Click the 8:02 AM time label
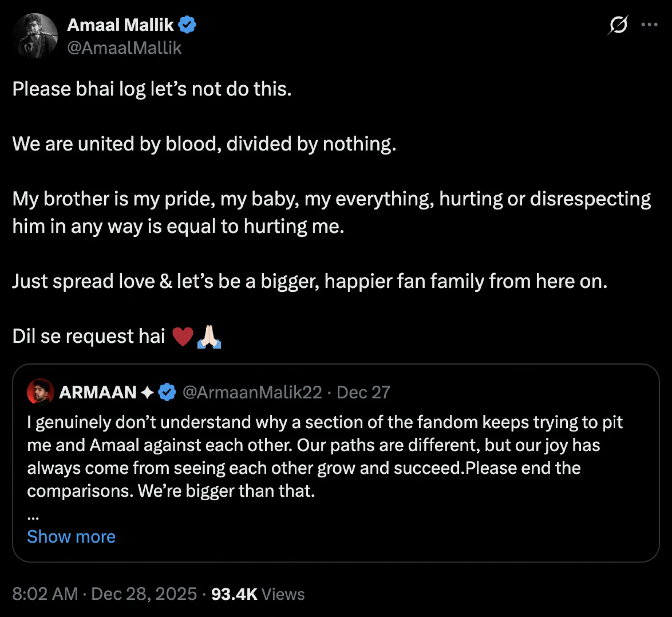This screenshot has width=672, height=617. [x=44, y=594]
